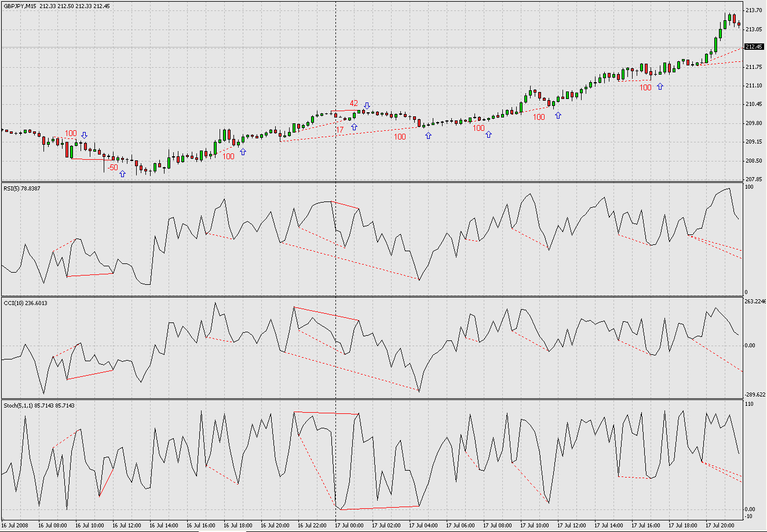The image size is (767, 532).
Task: Click the RSI(5) 78.8387 indicator label
Action: click(23, 189)
